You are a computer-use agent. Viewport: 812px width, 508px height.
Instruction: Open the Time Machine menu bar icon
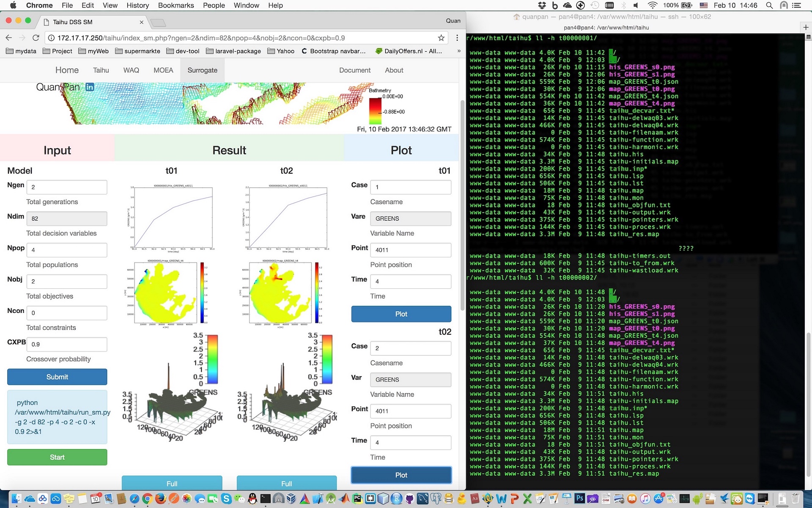tap(595, 6)
